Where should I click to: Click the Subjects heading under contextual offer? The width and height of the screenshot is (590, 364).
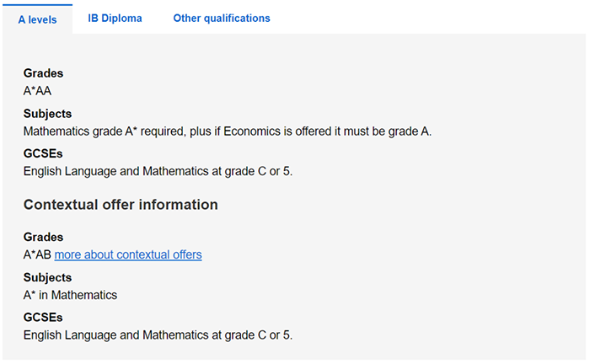pyautogui.click(x=47, y=277)
